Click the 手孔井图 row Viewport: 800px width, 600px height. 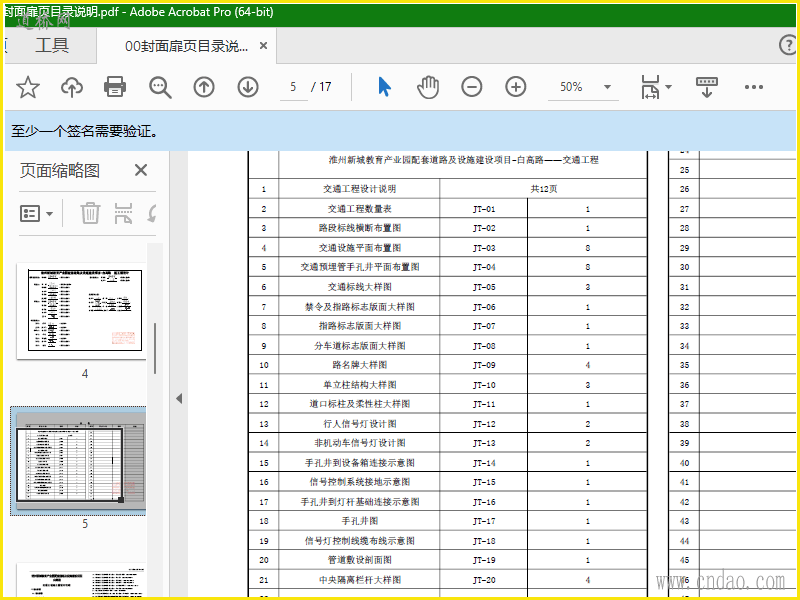click(x=447, y=521)
